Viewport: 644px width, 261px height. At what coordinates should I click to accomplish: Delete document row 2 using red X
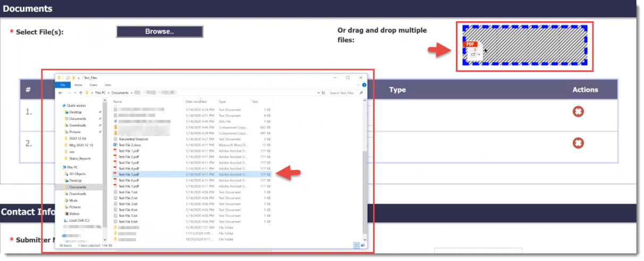pos(578,143)
